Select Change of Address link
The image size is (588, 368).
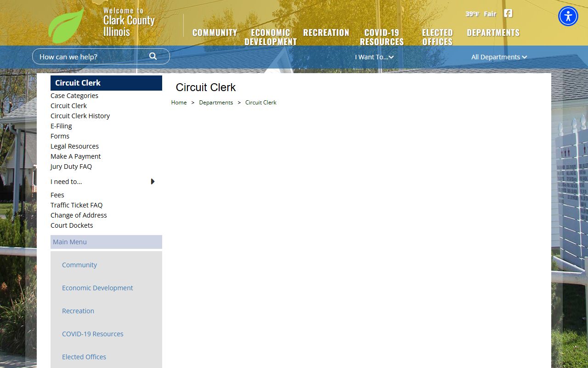click(x=79, y=215)
